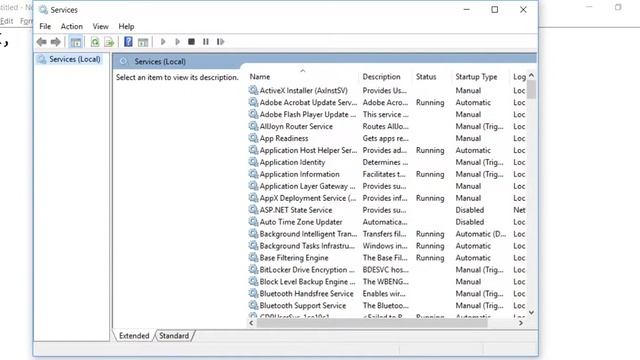The width and height of the screenshot is (640, 360).
Task: Sort by the Log column header
Action: pyautogui.click(x=519, y=77)
